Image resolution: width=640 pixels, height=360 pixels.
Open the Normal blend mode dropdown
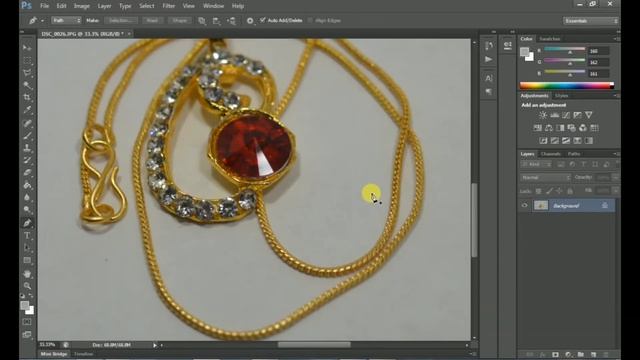545,178
